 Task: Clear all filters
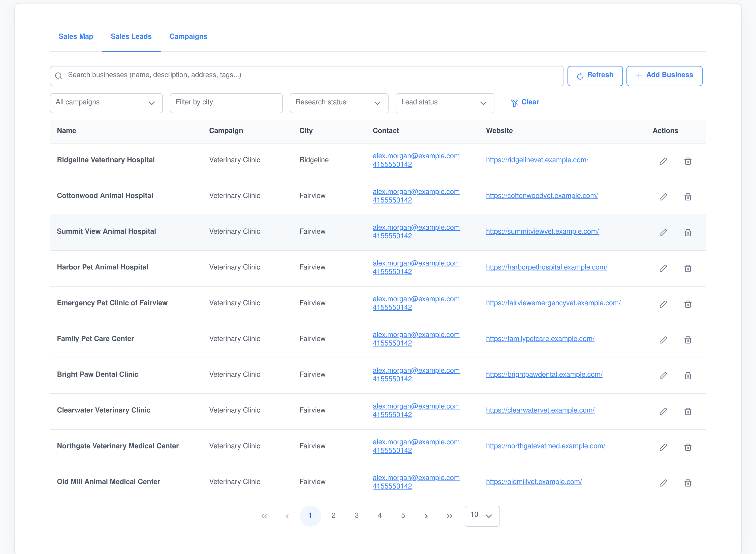(525, 102)
